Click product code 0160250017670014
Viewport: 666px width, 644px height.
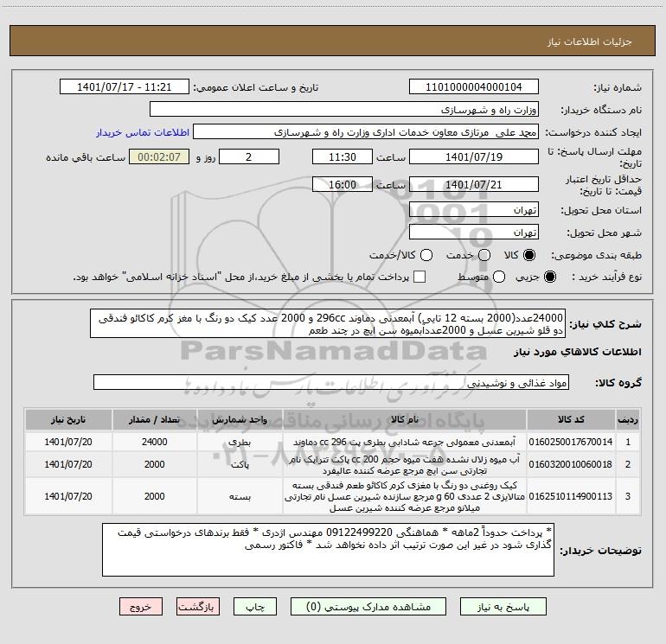pyautogui.click(x=571, y=442)
